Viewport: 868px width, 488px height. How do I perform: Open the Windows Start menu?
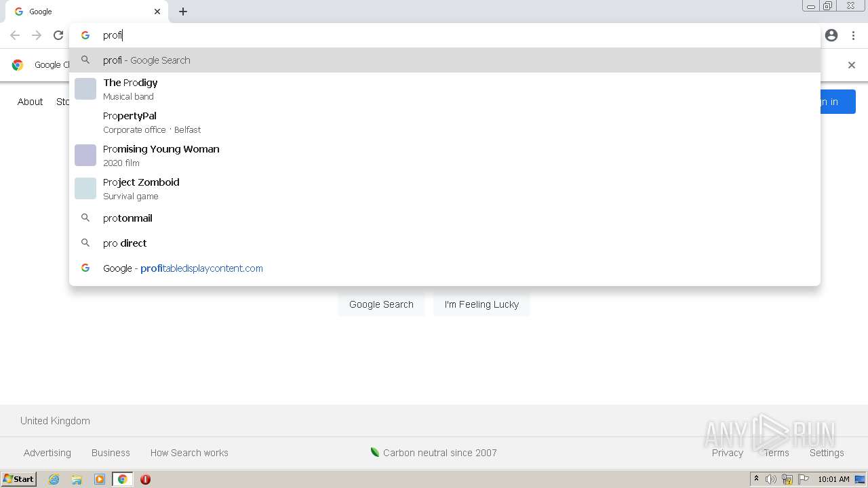tap(19, 479)
